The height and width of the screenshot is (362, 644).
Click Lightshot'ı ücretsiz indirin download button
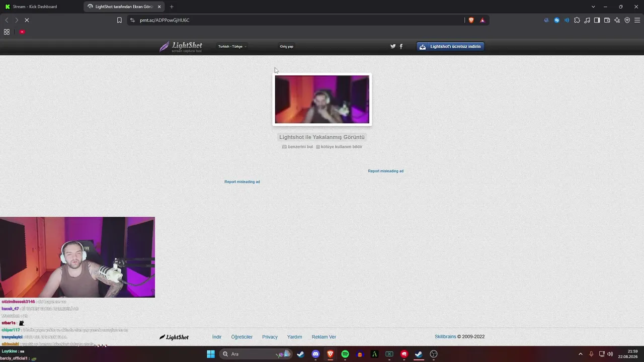point(450,46)
